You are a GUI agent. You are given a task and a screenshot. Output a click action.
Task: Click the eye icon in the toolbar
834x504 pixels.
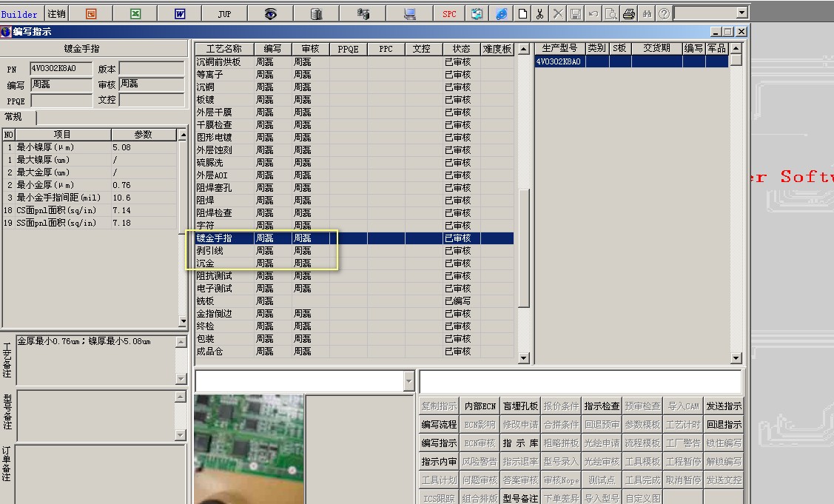(x=270, y=14)
